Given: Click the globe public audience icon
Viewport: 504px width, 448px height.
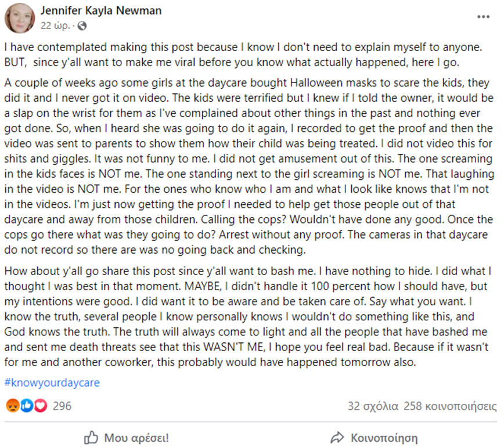Looking at the screenshot, I should click(x=82, y=26).
